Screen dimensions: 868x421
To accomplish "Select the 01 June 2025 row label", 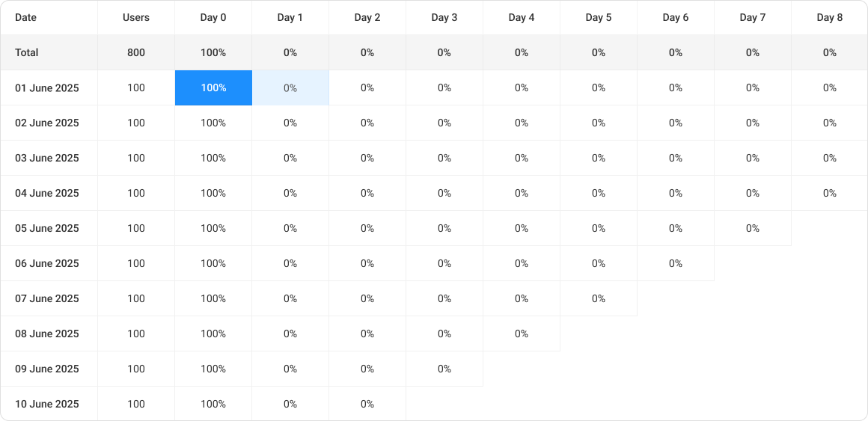I will [47, 87].
